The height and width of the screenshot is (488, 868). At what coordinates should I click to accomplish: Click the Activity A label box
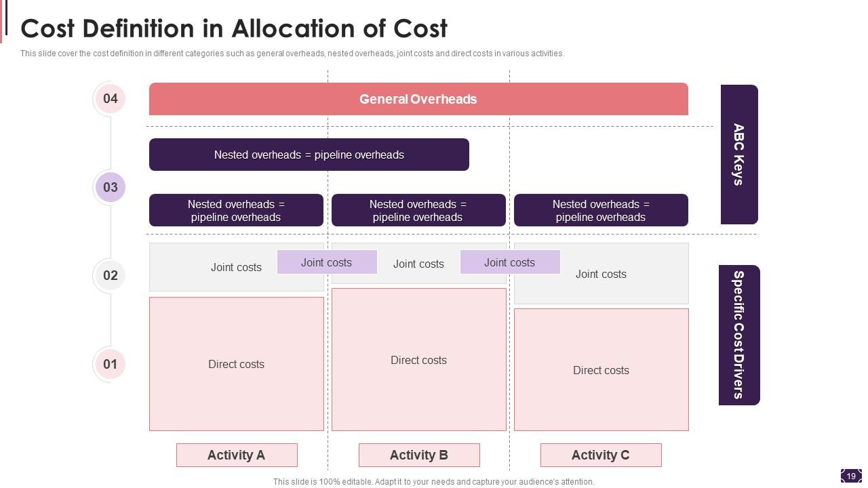point(237,455)
